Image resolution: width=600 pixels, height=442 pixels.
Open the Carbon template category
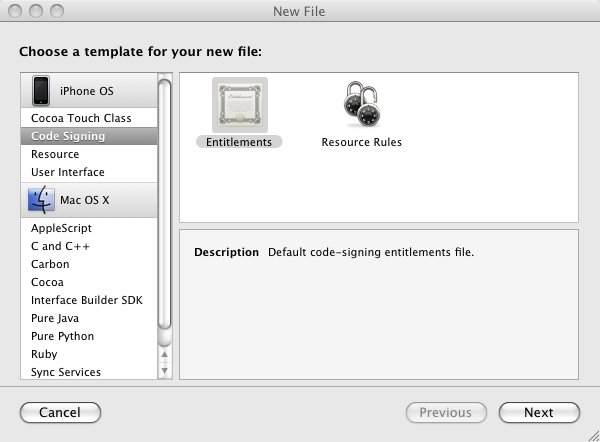(x=50, y=264)
